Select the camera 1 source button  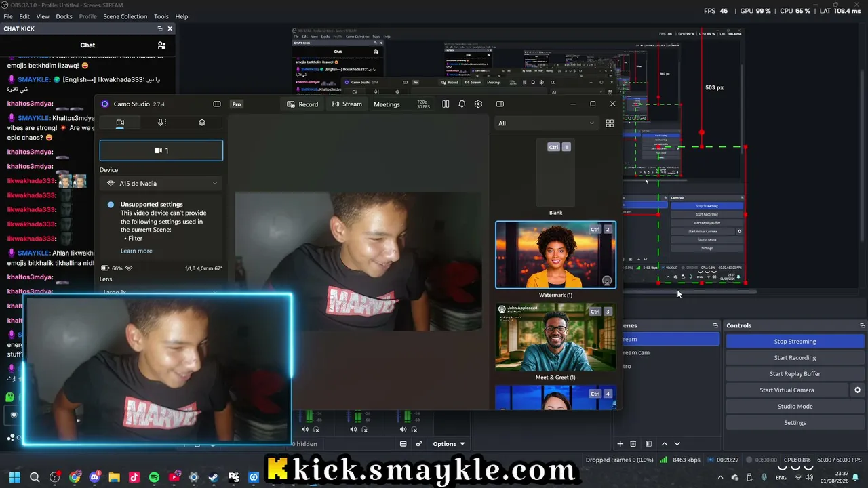point(161,150)
